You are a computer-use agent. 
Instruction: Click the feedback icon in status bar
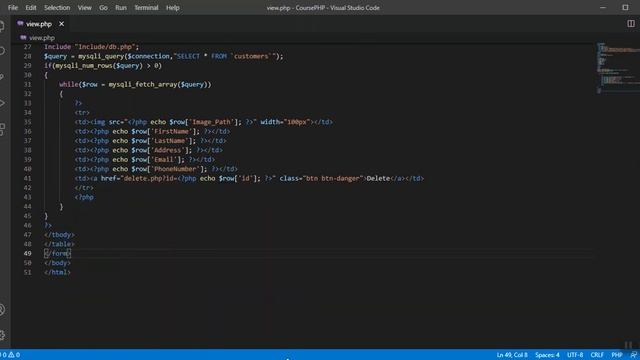(634, 355)
